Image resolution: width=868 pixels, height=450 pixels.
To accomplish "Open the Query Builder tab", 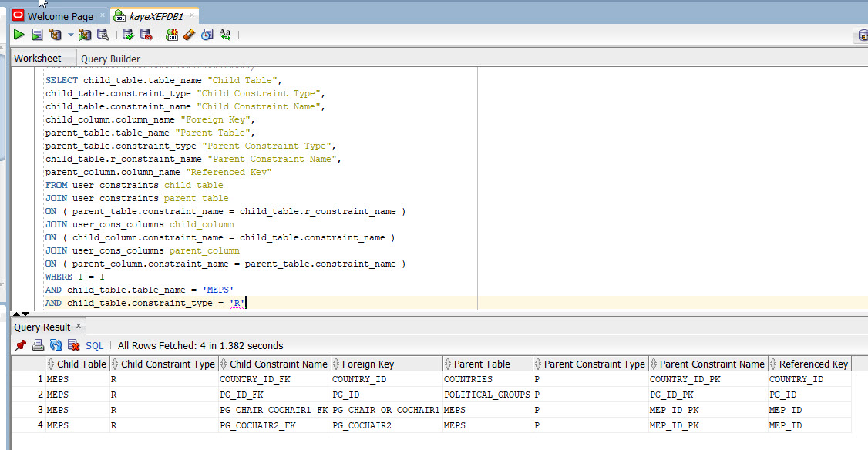I will (111, 59).
